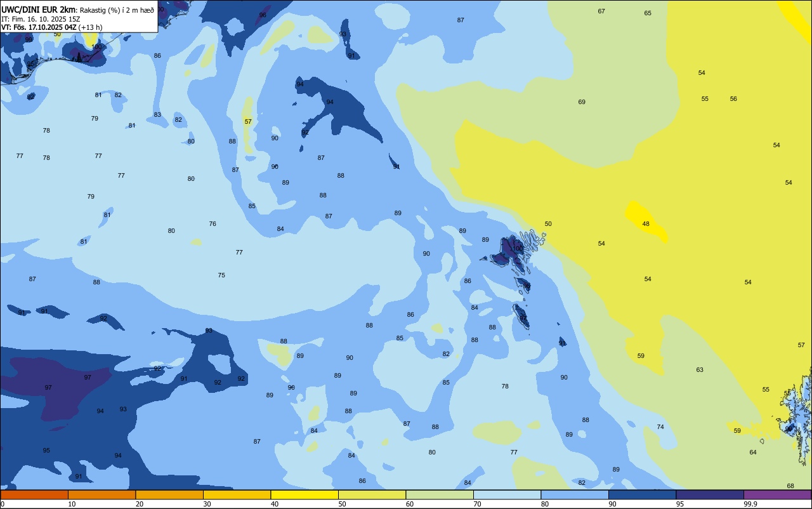The width and height of the screenshot is (812, 509).
Task: Click the 90–95 dark blue legend swatch
Action: click(x=643, y=494)
